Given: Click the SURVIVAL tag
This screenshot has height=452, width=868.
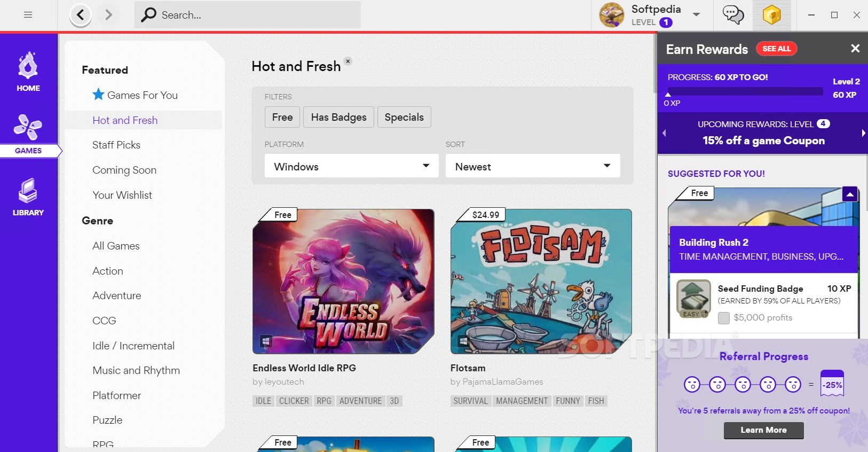Looking at the screenshot, I should click(471, 401).
